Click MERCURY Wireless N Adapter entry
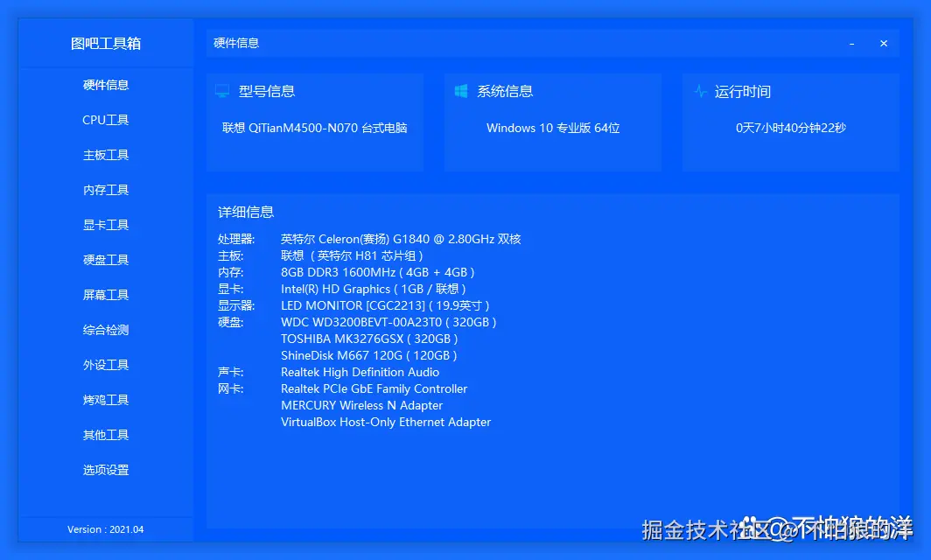The image size is (931, 560). point(361,405)
